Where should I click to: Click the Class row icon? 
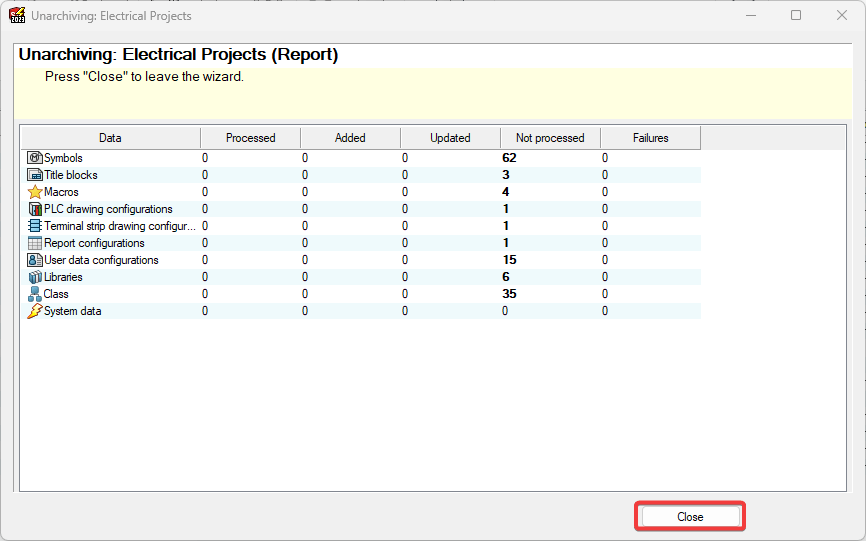(x=35, y=294)
